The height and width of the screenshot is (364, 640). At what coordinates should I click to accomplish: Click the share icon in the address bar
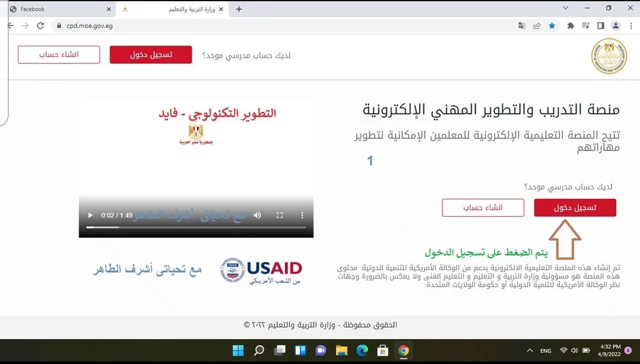pyautogui.click(x=537, y=26)
